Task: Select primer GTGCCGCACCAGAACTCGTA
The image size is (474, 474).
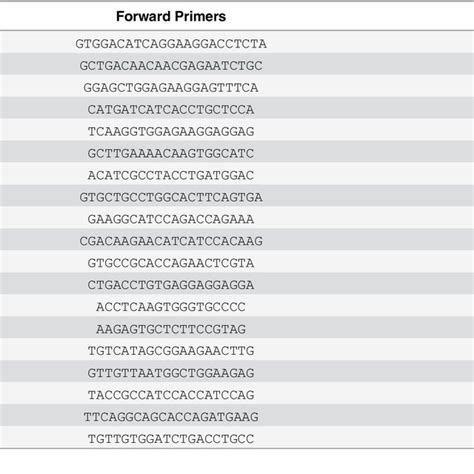Action: pyautogui.click(x=171, y=263)
